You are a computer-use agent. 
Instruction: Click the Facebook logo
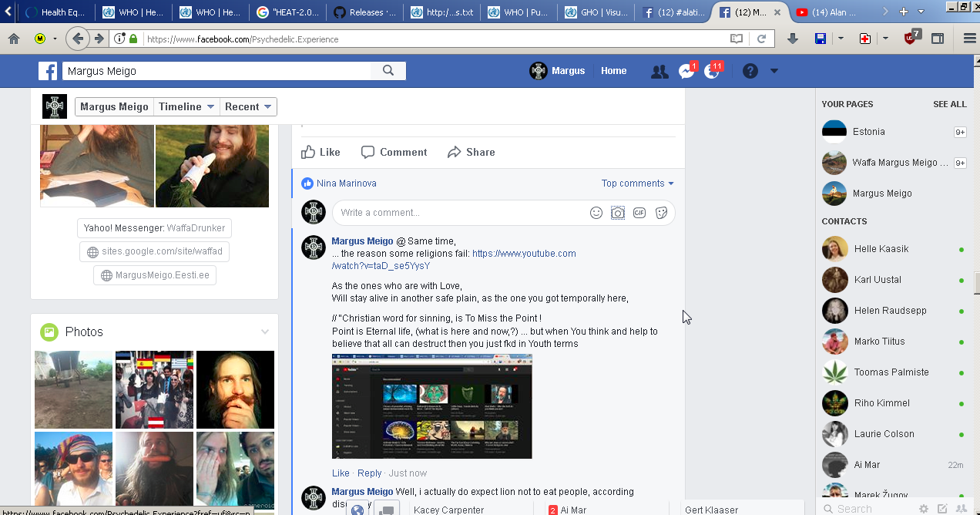tap(48, 71)
